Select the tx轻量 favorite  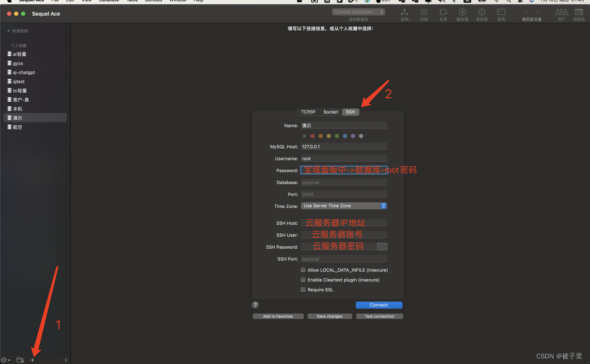[x=35, y=91]
